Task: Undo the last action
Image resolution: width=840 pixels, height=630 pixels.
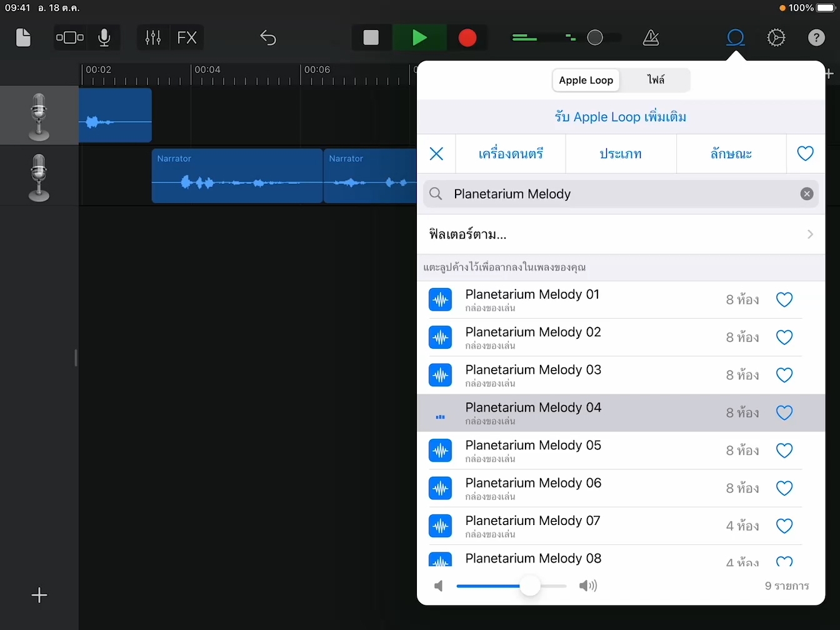Action: (x=267, y=37)
